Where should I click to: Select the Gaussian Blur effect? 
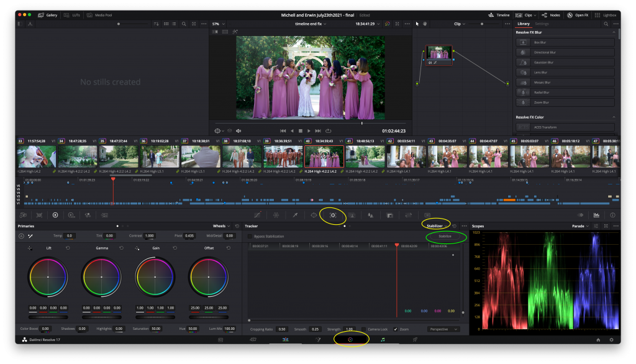543,62
